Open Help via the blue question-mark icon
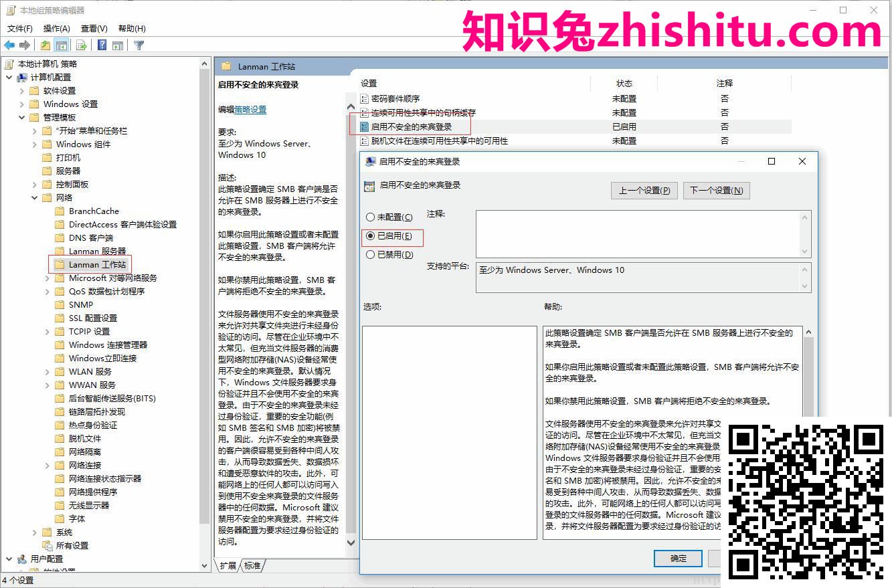This screenshot has height=588, width=892. pyautogui.click(x=102, y=45)
